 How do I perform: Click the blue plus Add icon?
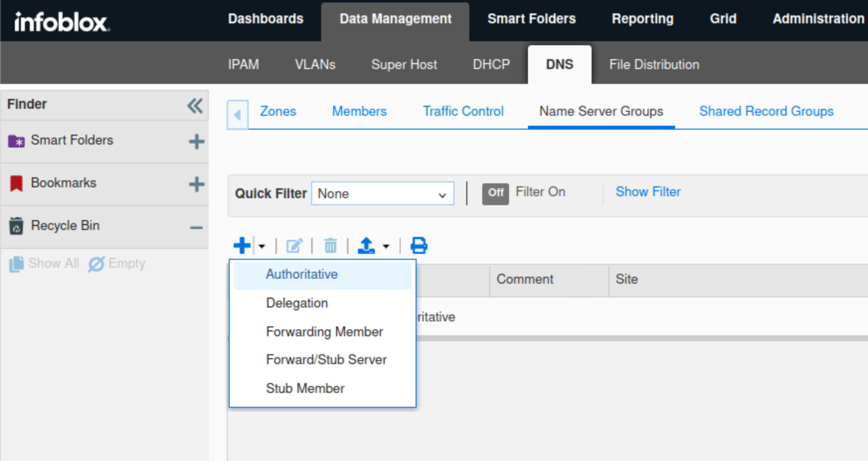tap(242, 245)
